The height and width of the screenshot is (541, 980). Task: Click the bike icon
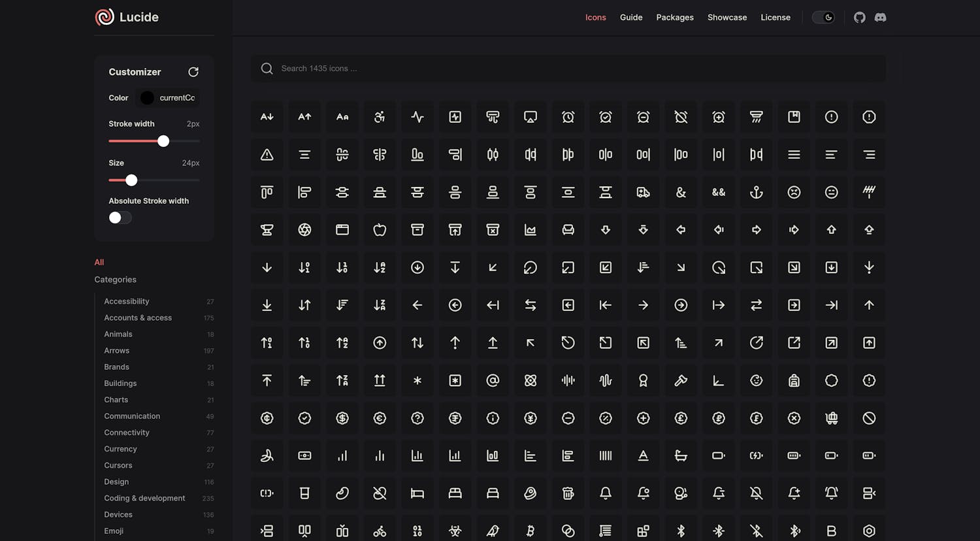coord(380,531)
